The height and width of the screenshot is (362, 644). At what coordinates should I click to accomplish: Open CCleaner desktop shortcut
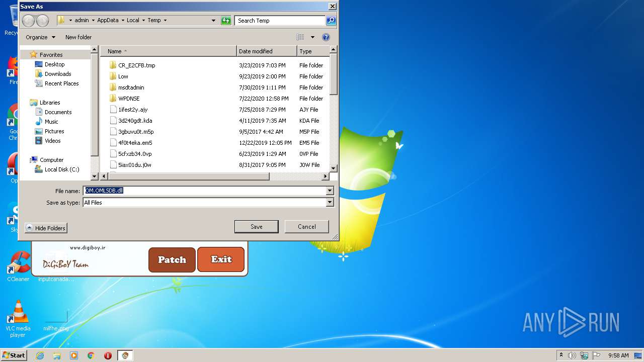pyautogui.click(x=18, y=266)
